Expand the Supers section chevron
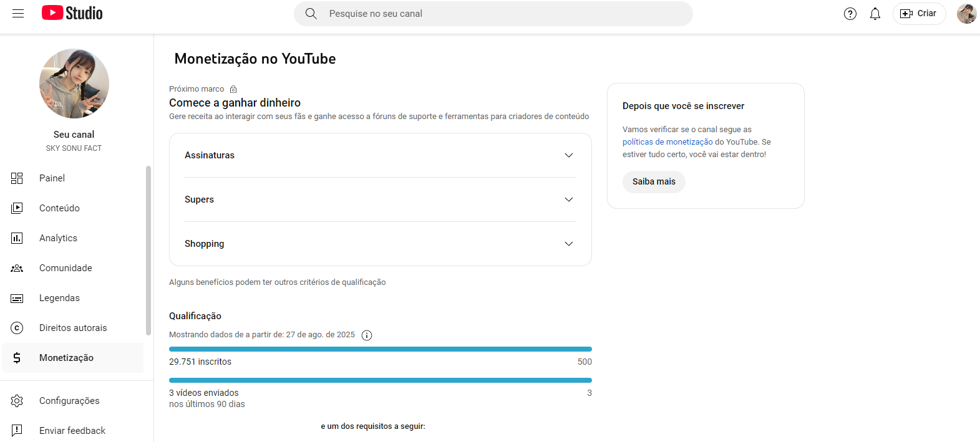Image resolution: width=980 pixels, height=442 pixels. pyautogui.click(x=569, y=199)
